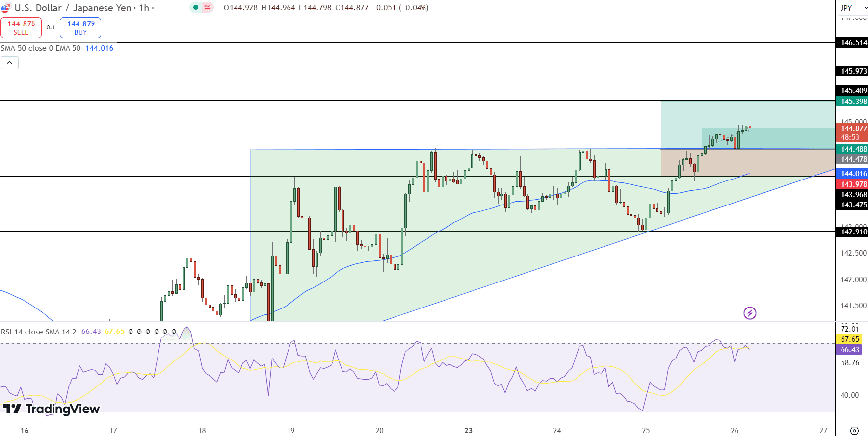Screen dimensions: 868x436
Task: Collapse the indicator legend chevron
Action: click(10, 63)
